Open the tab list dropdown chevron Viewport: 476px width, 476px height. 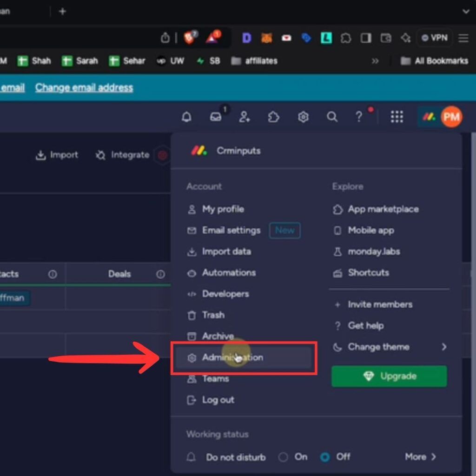(466, 12)
